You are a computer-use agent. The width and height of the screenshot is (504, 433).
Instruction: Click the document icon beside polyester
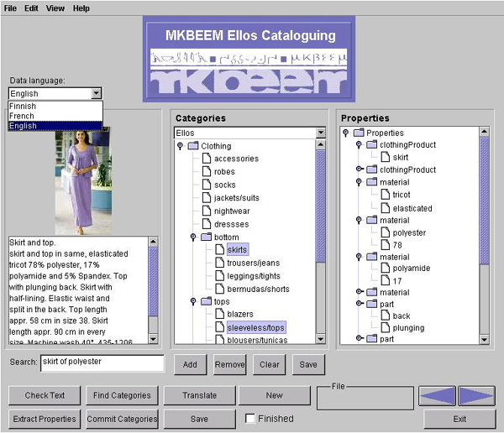[x=386, y=232]
